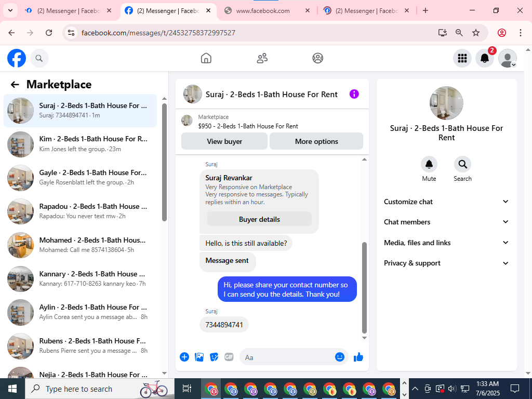Open Facebook search magnifier icon
Image resolution: width=532 pixels, height=399 pixels.
point(39,58)
